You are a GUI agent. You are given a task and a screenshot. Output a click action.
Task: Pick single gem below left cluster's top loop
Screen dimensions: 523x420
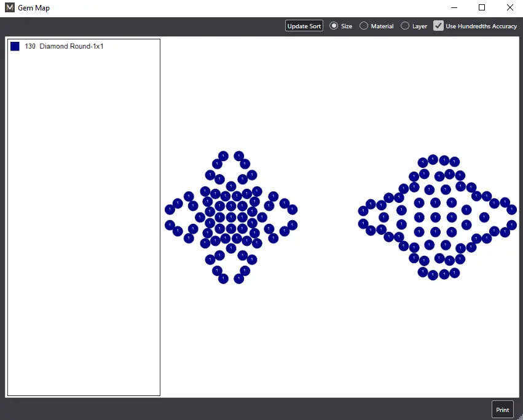coord(231,186)
